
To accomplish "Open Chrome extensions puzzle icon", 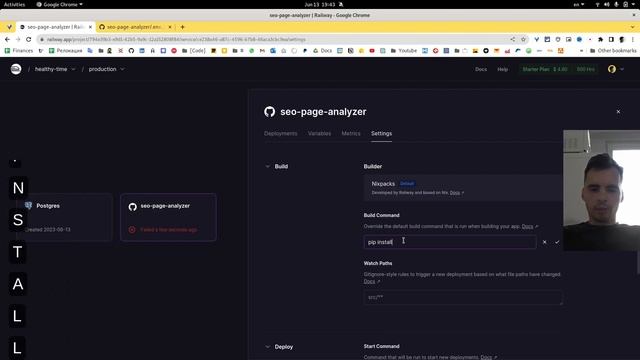I will tap(600, 40).
